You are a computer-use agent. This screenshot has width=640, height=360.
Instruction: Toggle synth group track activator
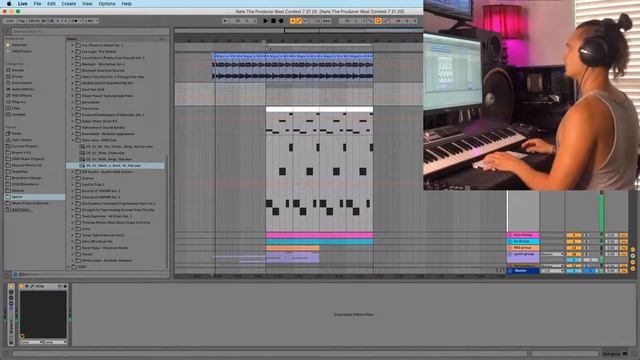[x=573, y=254]
